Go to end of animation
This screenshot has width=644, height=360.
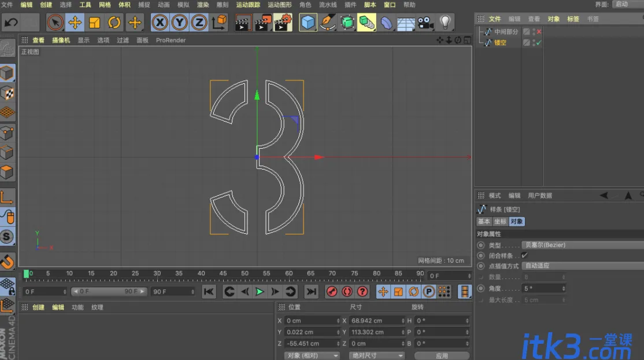click(312, 292)
